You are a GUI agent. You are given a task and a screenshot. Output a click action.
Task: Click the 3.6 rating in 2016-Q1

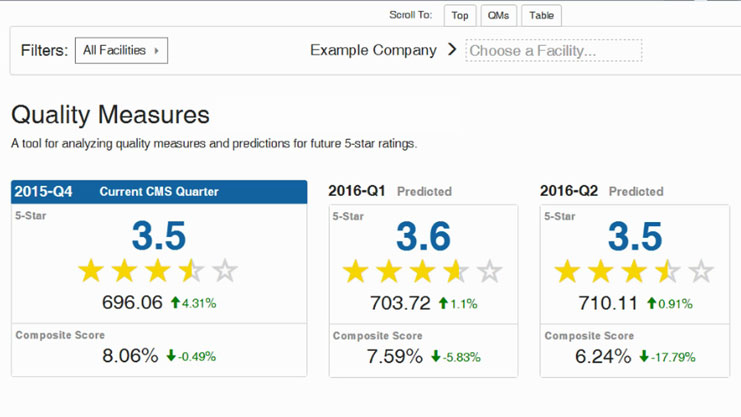pos(423,236)
